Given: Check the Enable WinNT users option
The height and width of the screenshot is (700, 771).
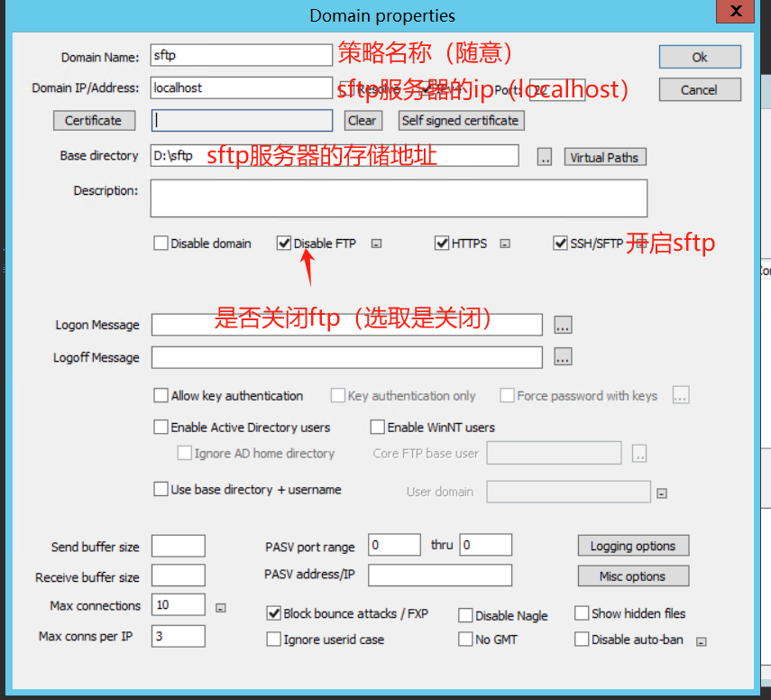Looking at the screenshot, I should point(376,427).
